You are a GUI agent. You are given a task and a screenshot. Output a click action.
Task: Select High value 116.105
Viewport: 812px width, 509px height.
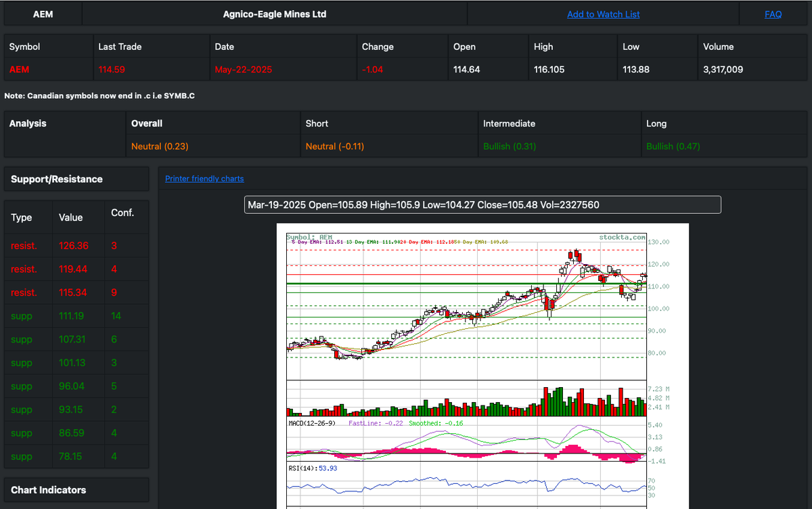tap(549, 69)
